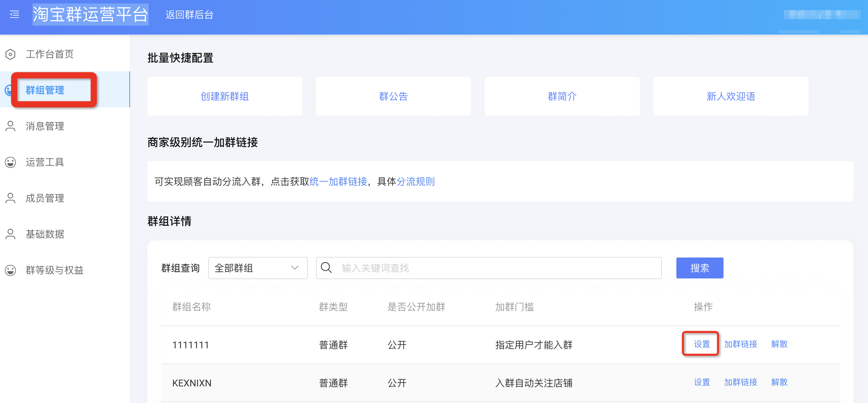868x403 pixels.
Task: Click the magnifier icon in the search box
Action: coord(326,268)
